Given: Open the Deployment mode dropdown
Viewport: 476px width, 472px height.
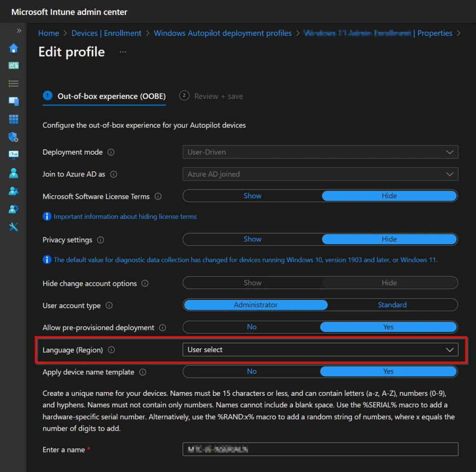Looking at the screenshot, I should [320, 152].
